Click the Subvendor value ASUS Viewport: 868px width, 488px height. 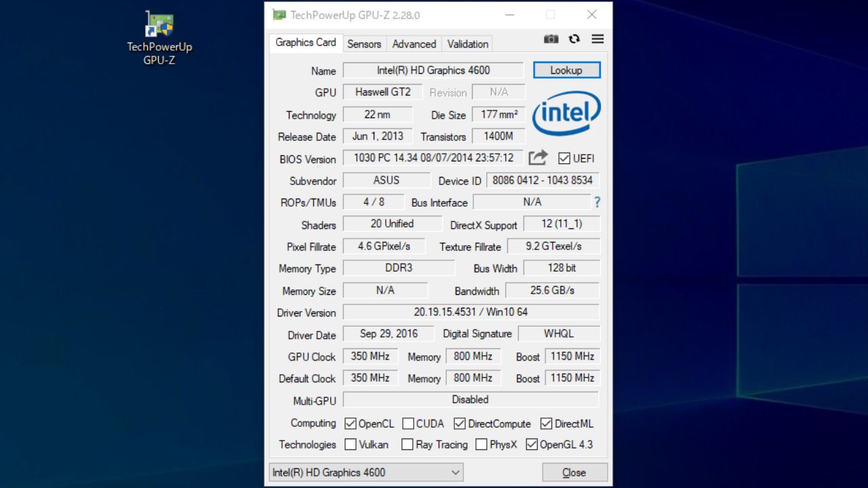click(x=387, y=180)
